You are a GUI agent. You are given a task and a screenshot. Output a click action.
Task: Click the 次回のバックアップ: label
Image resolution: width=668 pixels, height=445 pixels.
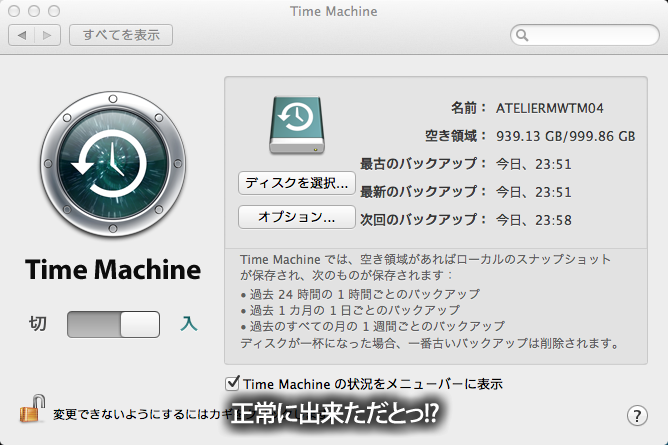click(423, 220)
